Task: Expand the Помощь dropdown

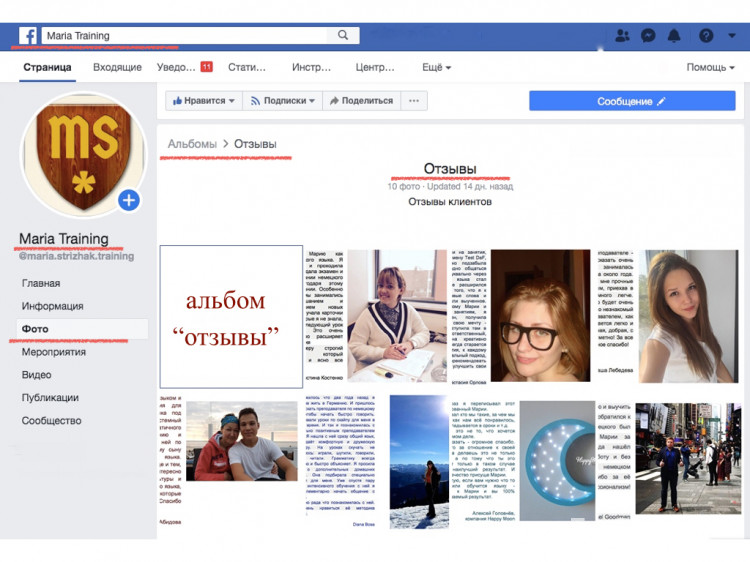Action: tap(711, 68)
